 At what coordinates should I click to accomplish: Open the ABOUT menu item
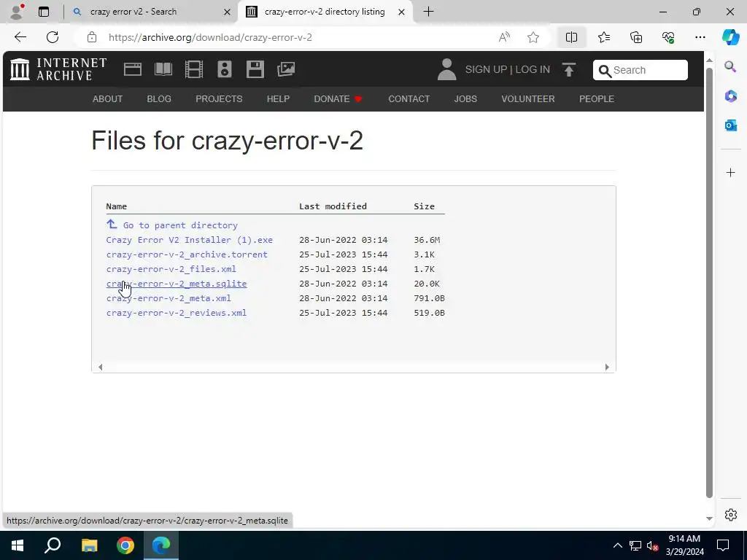108,99
